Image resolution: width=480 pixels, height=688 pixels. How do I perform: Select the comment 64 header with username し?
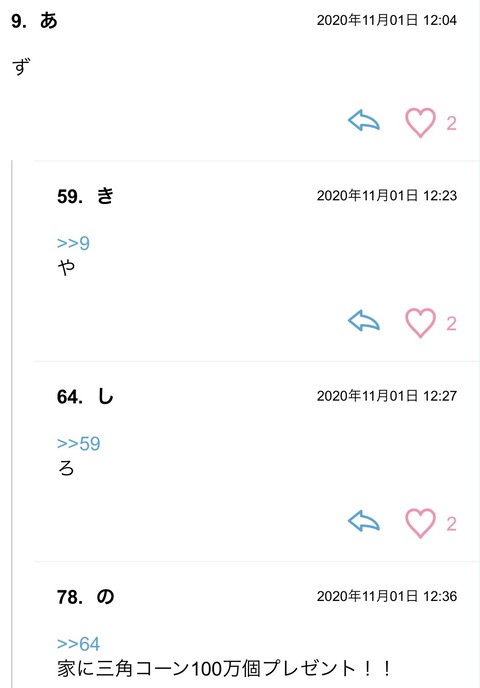pos(85,396)
